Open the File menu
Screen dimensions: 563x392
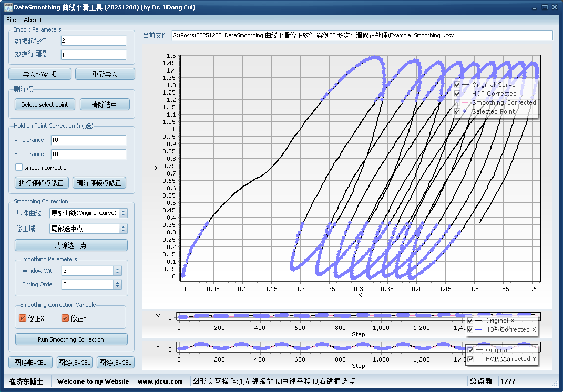point(11,19)
